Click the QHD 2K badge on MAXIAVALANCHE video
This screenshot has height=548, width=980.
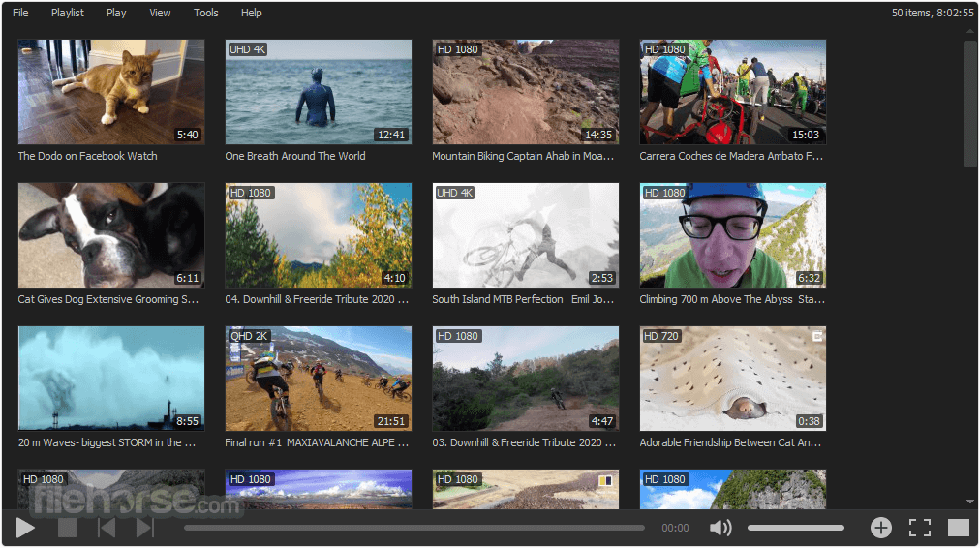click(249, 336)
